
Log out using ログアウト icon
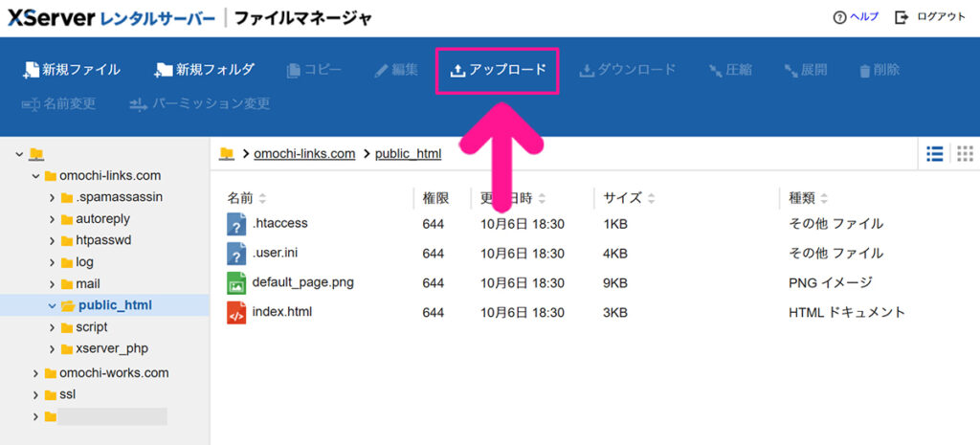tap(901, 17)
